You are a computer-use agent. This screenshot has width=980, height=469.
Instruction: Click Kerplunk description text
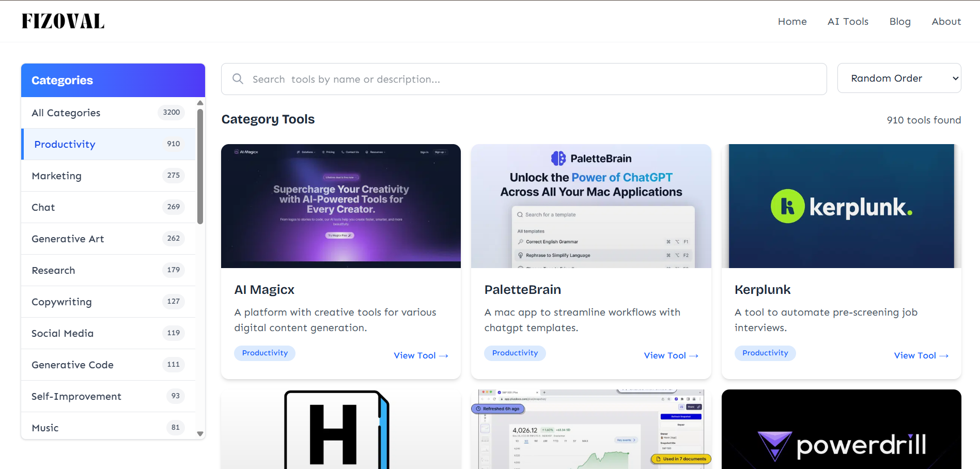(826, 320)
